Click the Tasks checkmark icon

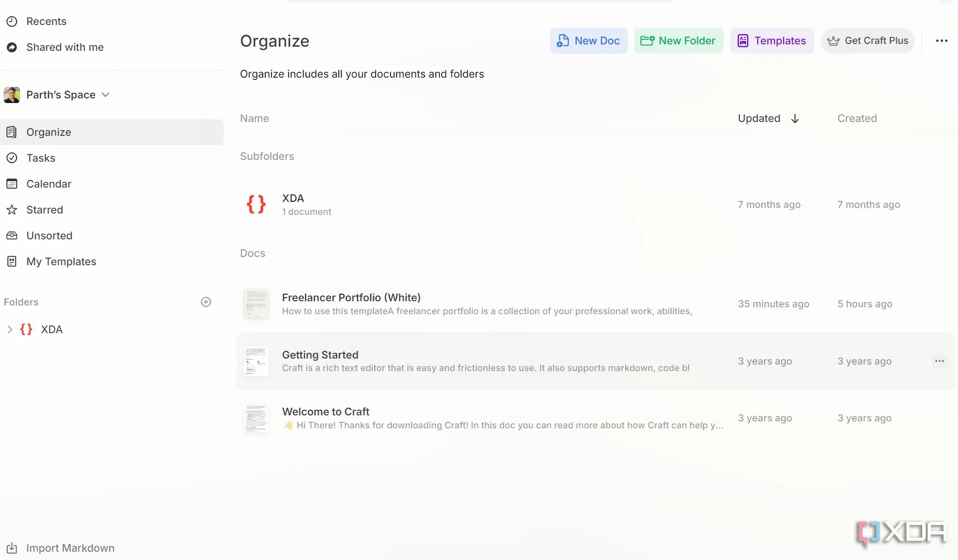[x=12, y=158]
